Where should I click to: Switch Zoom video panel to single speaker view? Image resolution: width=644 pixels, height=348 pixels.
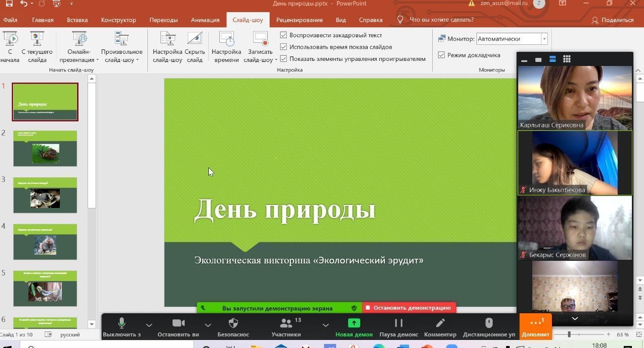tap(538, 59)
